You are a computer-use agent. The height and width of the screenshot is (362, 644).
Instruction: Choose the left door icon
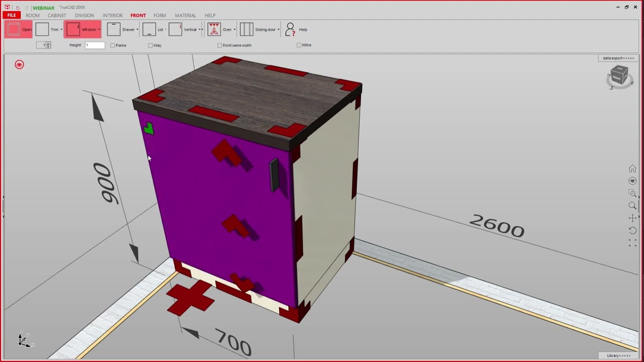pyautogui.click(x=73, y=29)
